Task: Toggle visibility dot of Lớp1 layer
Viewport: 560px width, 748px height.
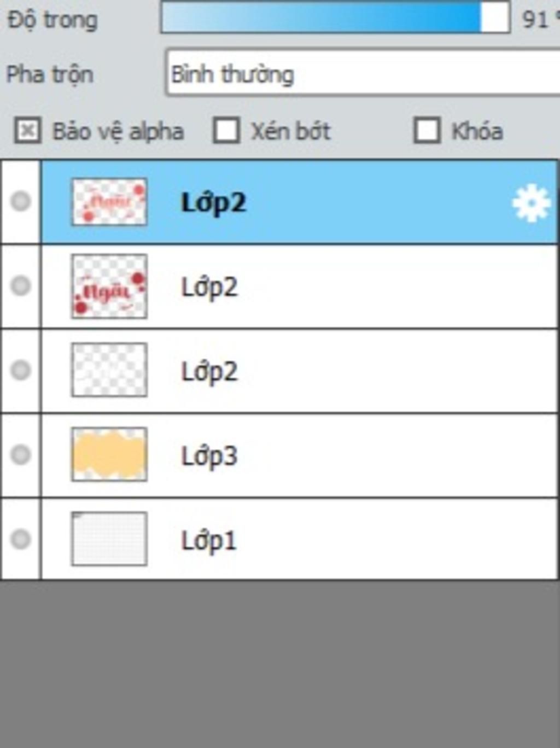Action: pyautogui.click(x=21, y=539)
